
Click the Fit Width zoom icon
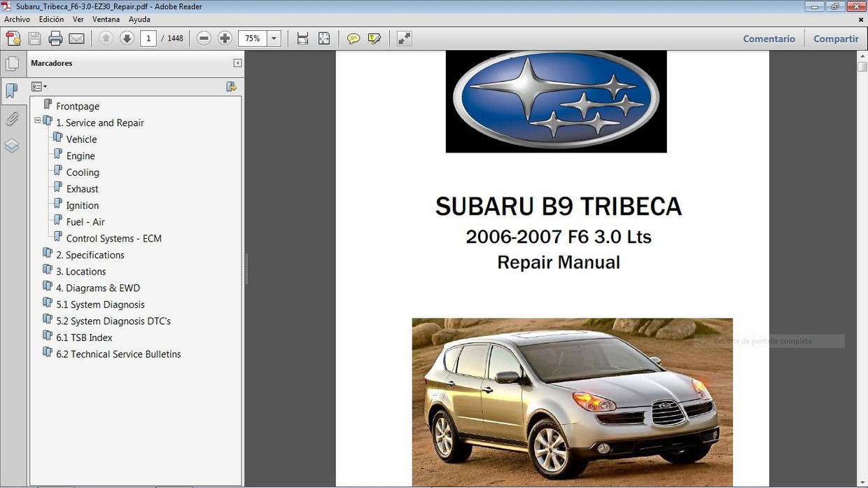pyautogui.click(x=302, y=38)
